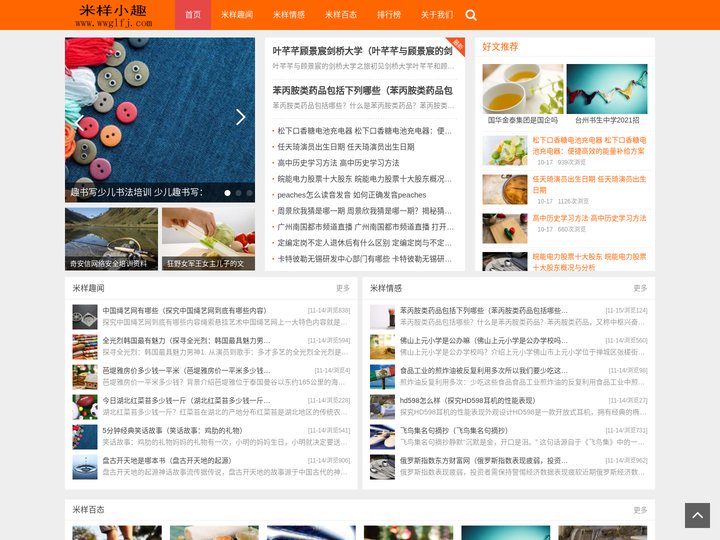Open 苯丙胺类药品 article in 米样情感 list
Screen dimensions: 720x540
[484, 310]
